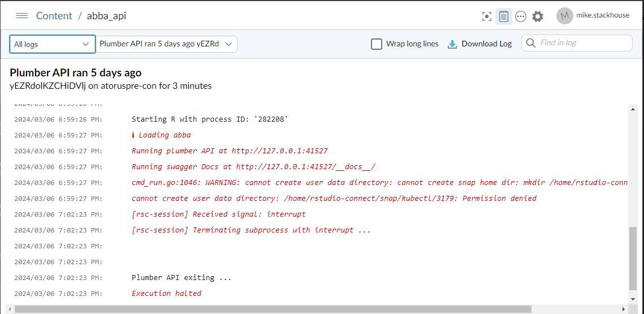Screen dimensions: 644x314
Task: Focus the Find in log field
Action: click(x=582, y=43)
